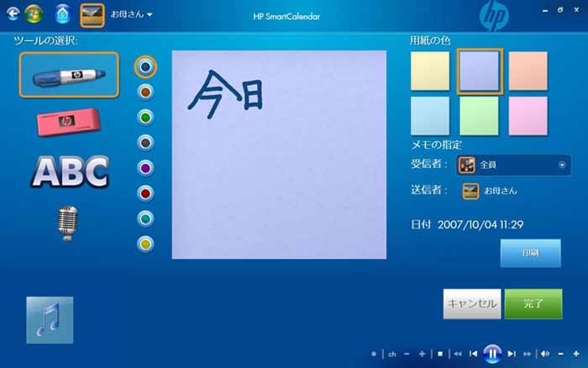Choose the light green paper color

479,116
